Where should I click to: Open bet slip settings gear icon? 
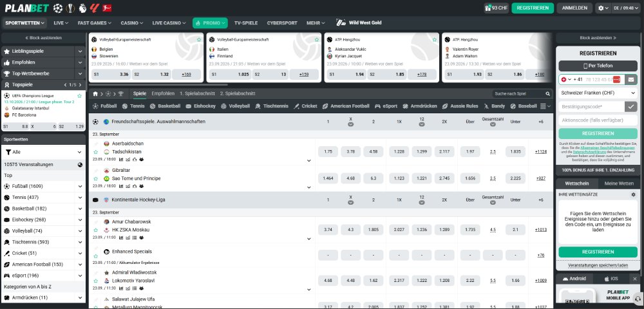[633, 194]
